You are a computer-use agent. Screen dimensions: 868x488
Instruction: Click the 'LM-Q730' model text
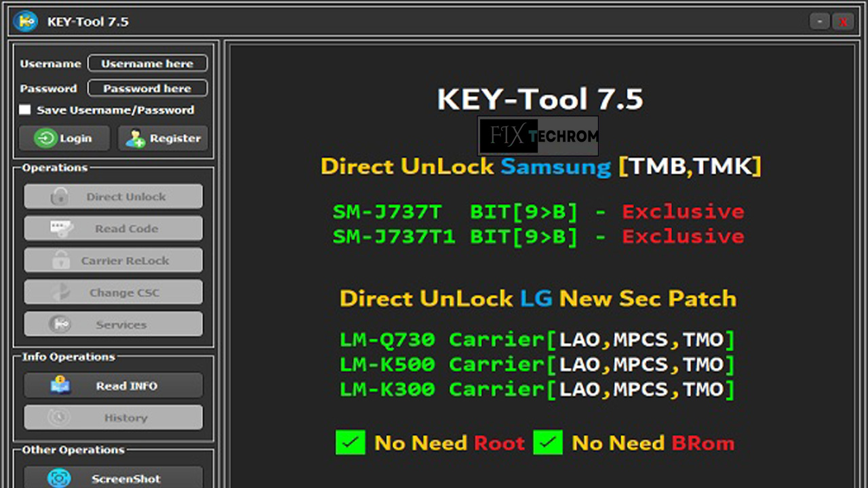(x=387, y=340)
